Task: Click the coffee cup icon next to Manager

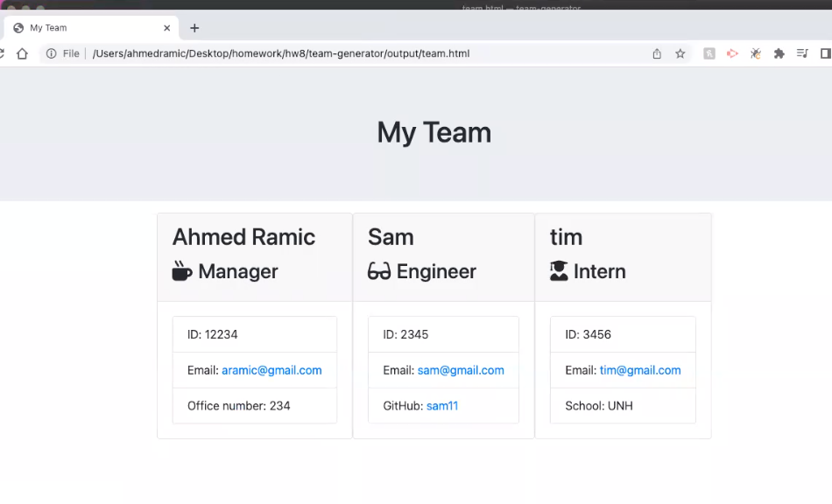Action: [180, 271]
